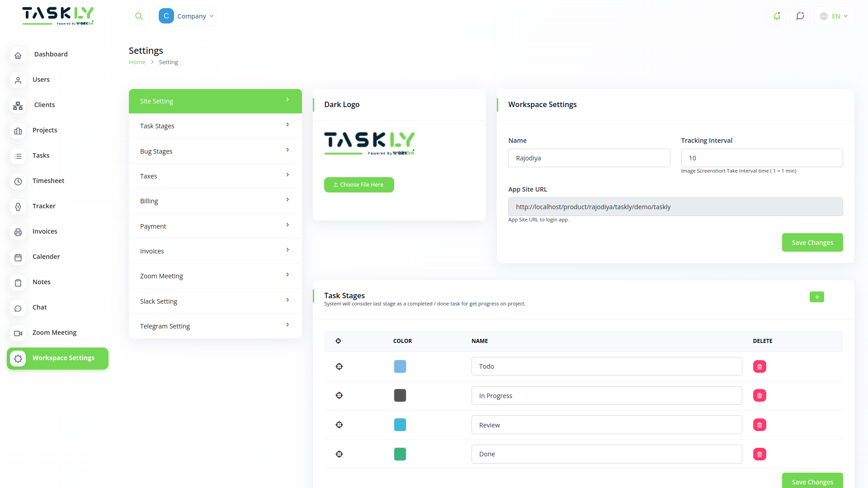This screenshot has width=868, height=488.
Task: Switch to the Task Stages settings tab
Action: pyautogui.click(x=215, y=126)
